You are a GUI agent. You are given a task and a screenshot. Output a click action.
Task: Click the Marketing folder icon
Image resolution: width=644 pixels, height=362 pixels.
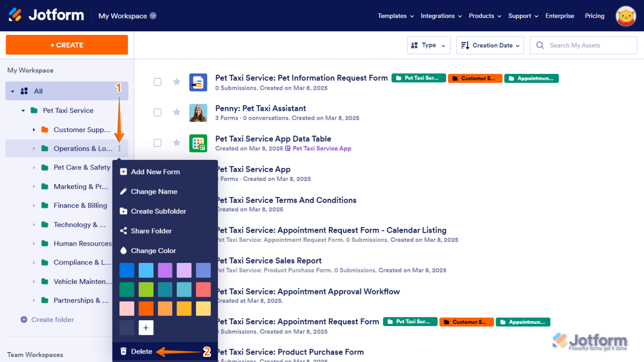(x=45, y=187)
